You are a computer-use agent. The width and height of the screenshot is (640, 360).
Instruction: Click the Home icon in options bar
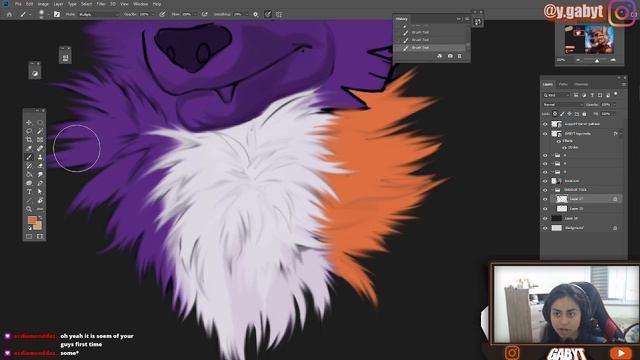9,14
